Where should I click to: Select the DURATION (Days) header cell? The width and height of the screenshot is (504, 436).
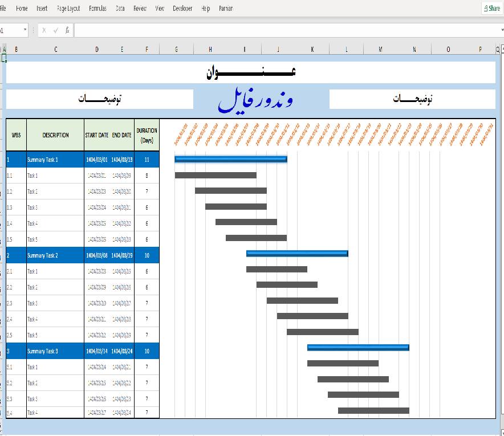[x=147, y=135]
